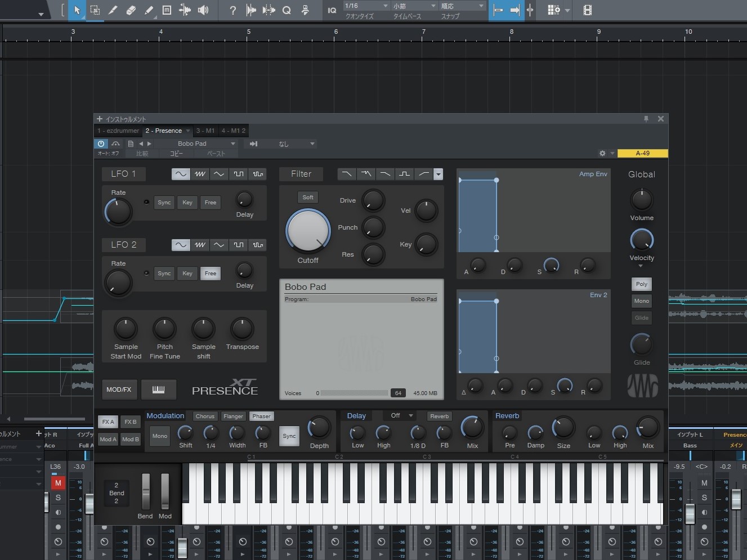Screen dimensions: 747x560
Task: Open the 3 - M1 instrument tab
Action: [x=205, y=131]
